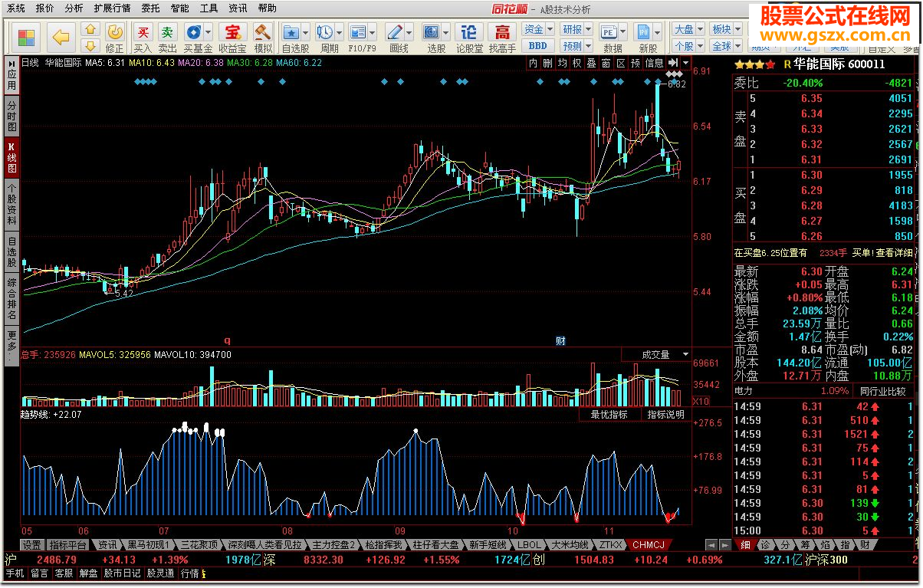Click the 卖出 sell icon
This screenshot has width=923, height=588.
pos(167,31)
